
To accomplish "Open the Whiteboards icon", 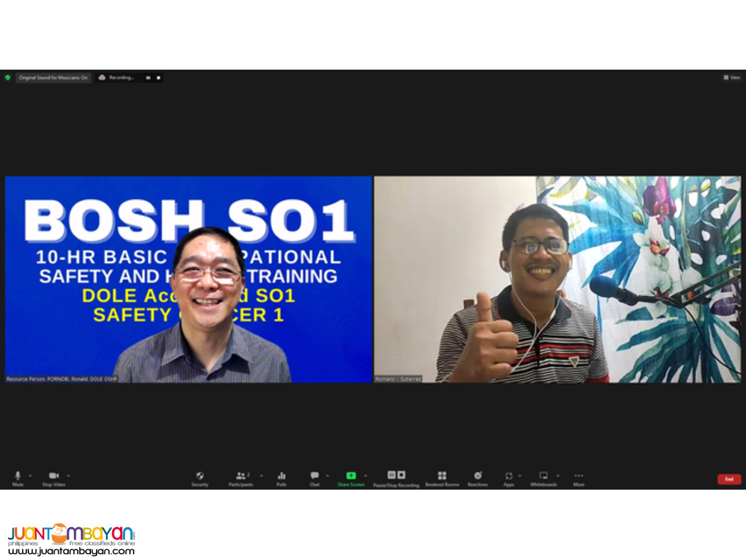I will tap(544, 475).
